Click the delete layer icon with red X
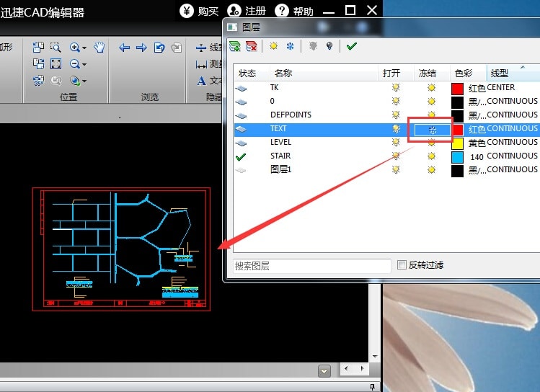Image resolution: width=540 pixels, height=392 pixels. click(x=251, y=45)
